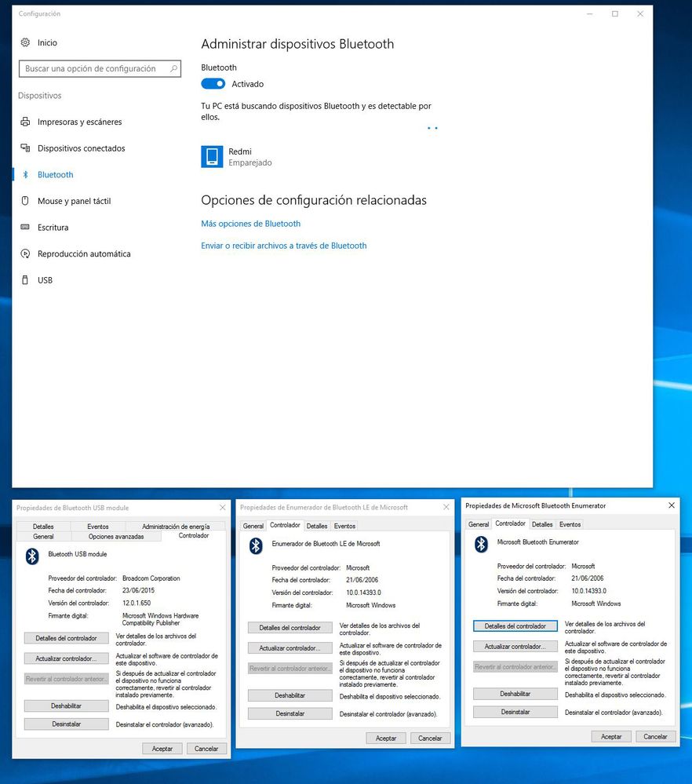Image resolution: width=692 pixels, height=784 pixels.
Task: Open Enviar o recibir archivos a través de Bluetooth
Action: coord(283,246)
